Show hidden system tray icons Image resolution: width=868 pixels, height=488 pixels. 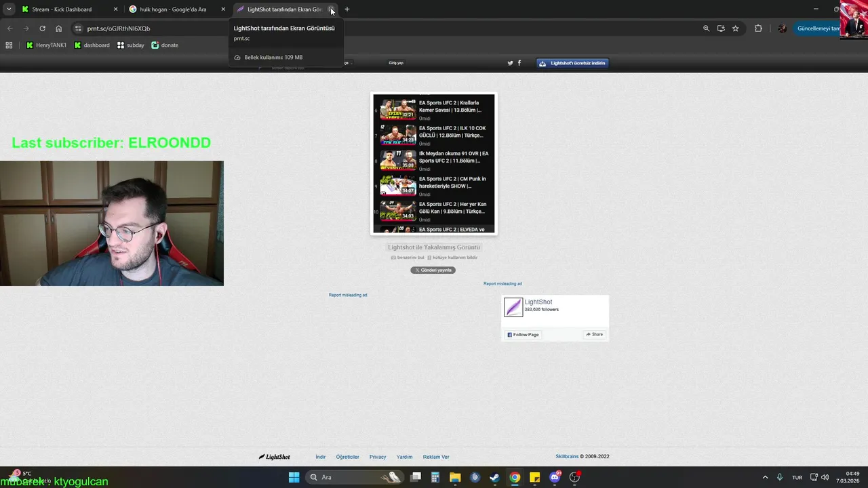pos(766,477)
